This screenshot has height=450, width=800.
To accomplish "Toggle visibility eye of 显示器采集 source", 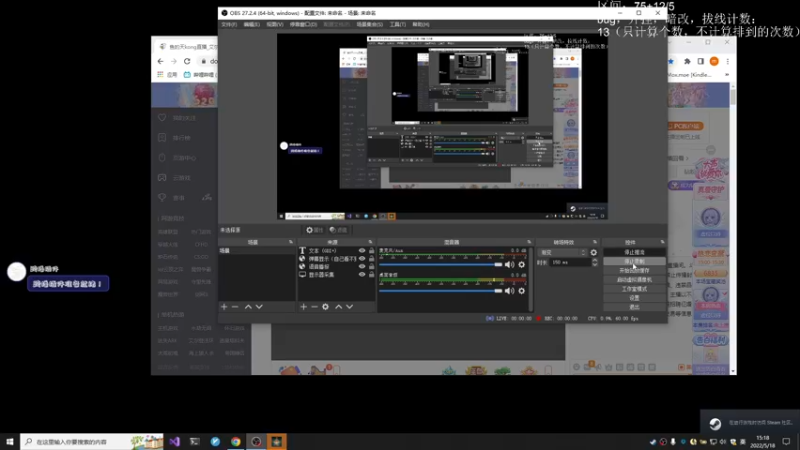I will point(362,274).
